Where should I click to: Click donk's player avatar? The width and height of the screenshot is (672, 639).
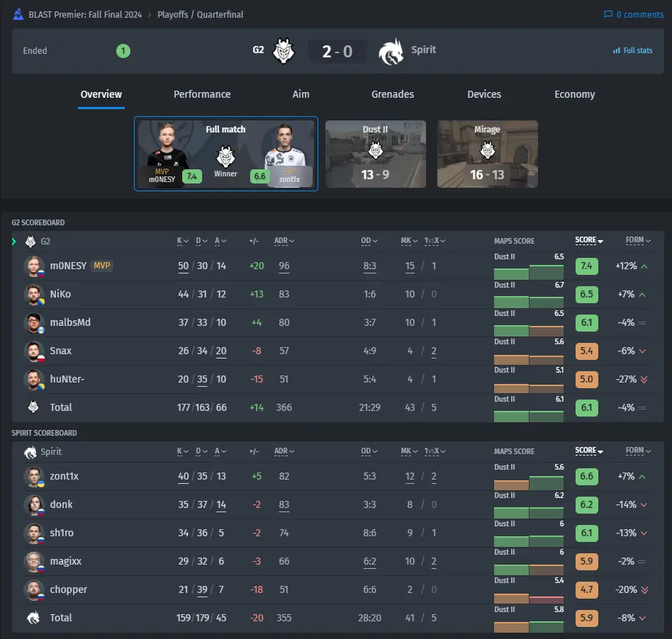tap(34, 504)
